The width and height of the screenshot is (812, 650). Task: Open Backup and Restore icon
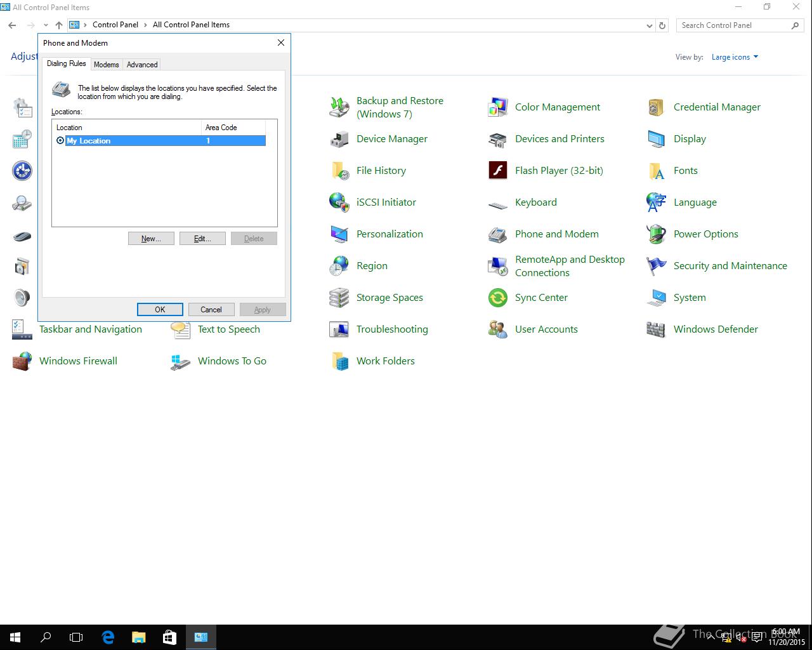point(339,107)
